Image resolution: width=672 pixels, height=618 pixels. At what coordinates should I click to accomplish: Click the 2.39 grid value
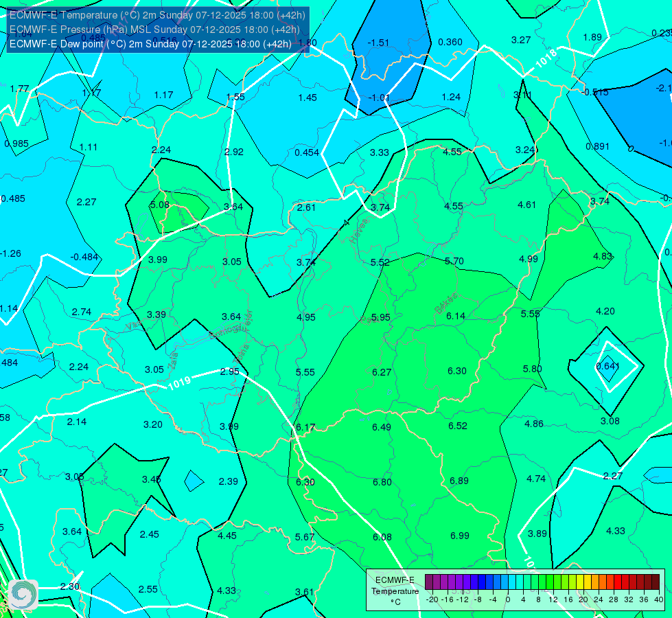click(x=228, y=481)
